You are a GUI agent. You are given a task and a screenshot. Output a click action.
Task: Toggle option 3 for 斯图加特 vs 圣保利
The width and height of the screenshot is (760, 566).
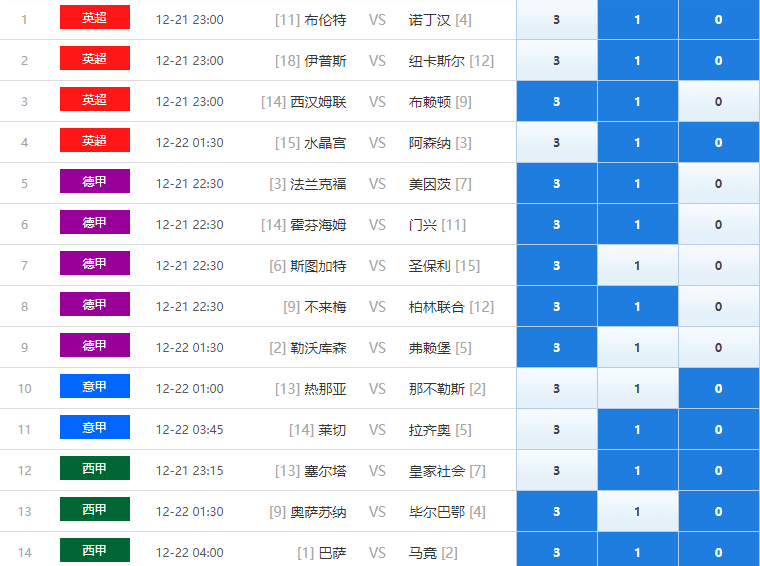click(x=557, y=265)
